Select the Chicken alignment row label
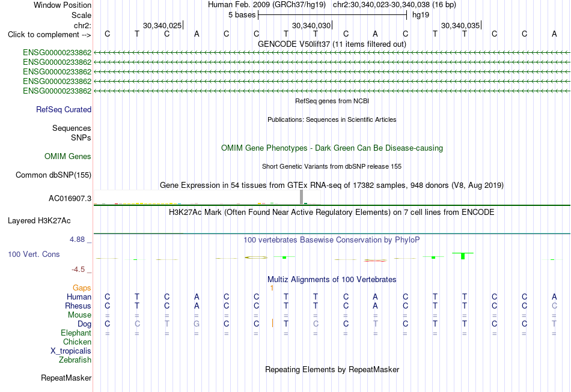The image size is (571, 392). 77,342
